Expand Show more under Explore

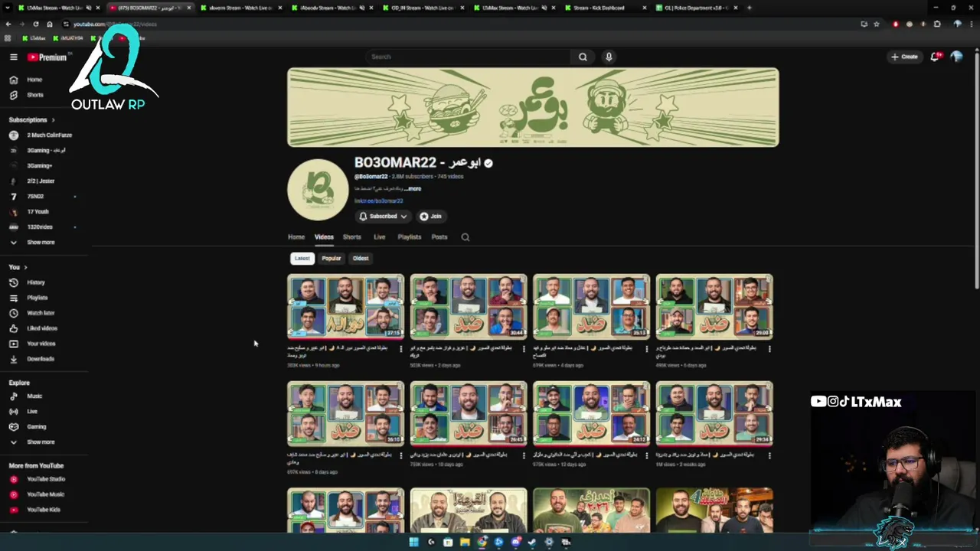[x=41, y=442]
